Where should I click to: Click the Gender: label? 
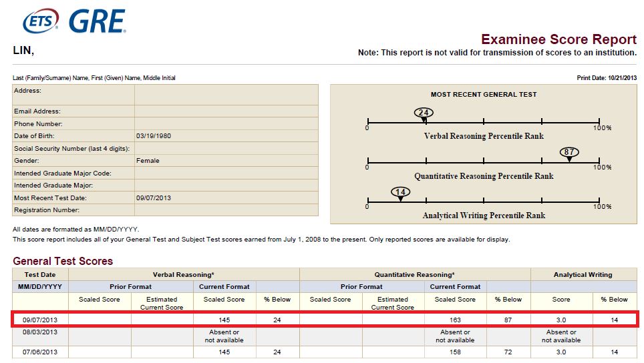point(26,160)
